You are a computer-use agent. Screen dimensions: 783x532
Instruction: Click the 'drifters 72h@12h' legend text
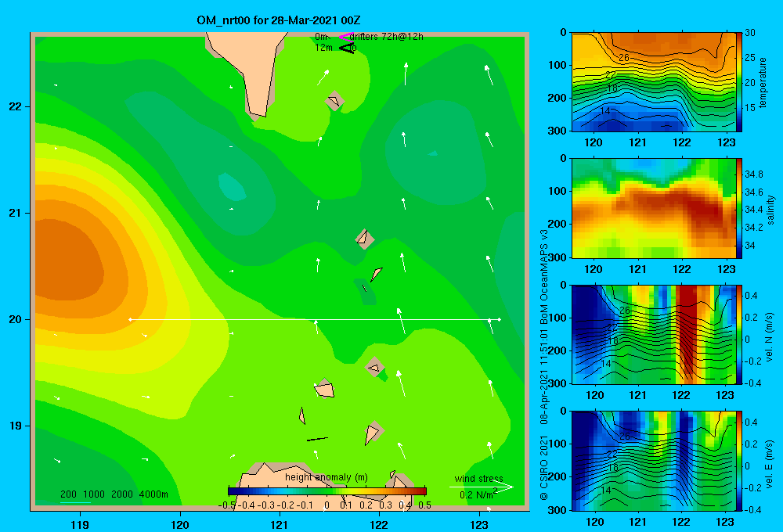(x=387, y=37)
